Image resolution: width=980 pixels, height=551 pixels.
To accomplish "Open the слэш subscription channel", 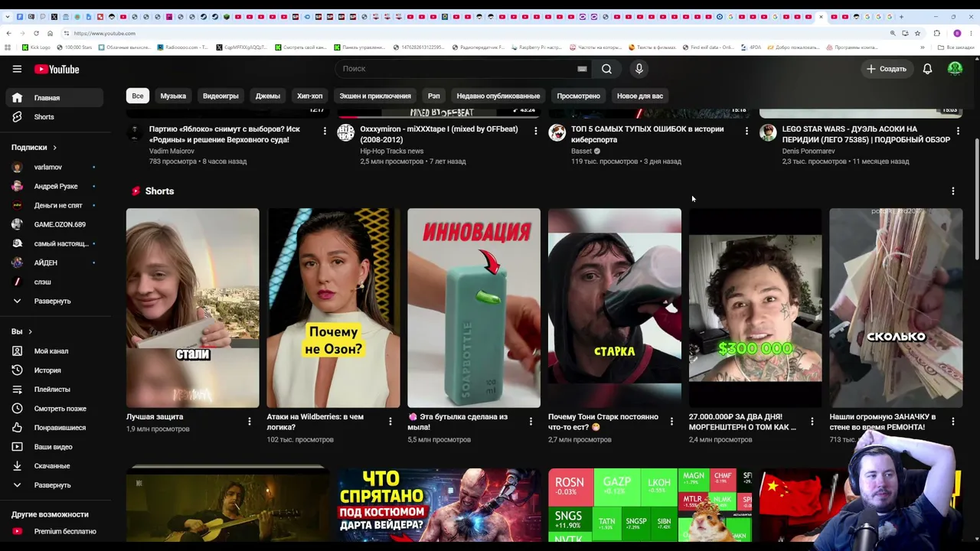I will pos(53,282).
